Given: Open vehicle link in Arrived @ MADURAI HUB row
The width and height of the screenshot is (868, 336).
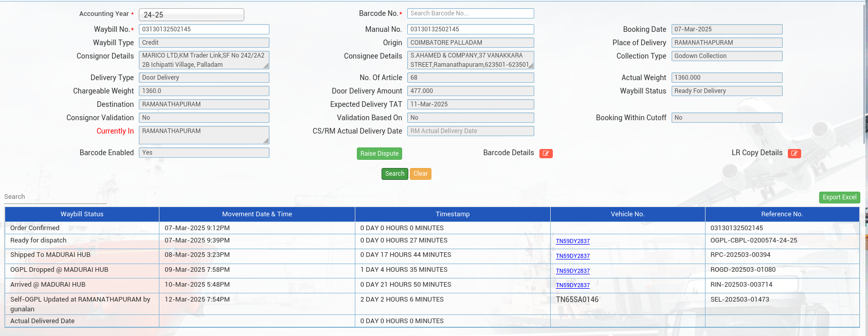Looking at the screenshot, I should [572, 286].
